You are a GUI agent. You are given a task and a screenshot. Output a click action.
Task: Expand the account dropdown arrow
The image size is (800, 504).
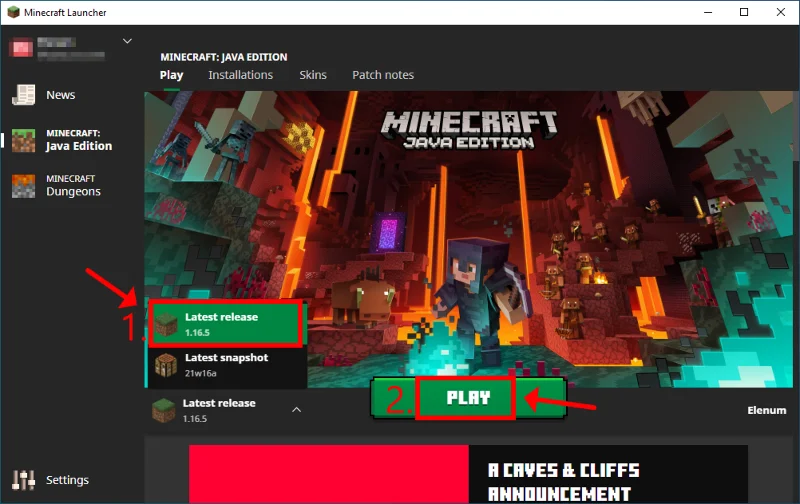pos(128,41)
